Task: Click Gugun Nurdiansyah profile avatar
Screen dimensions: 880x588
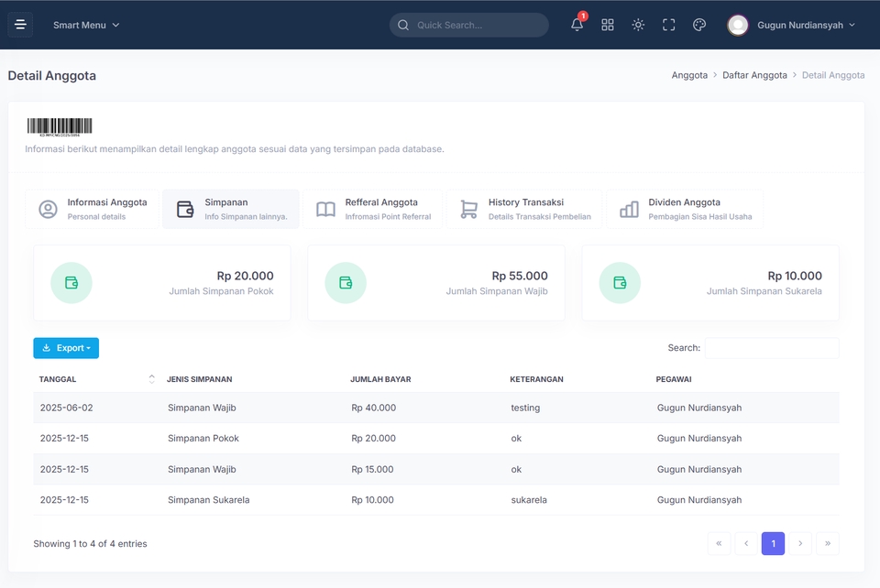Action: [737, 26]
